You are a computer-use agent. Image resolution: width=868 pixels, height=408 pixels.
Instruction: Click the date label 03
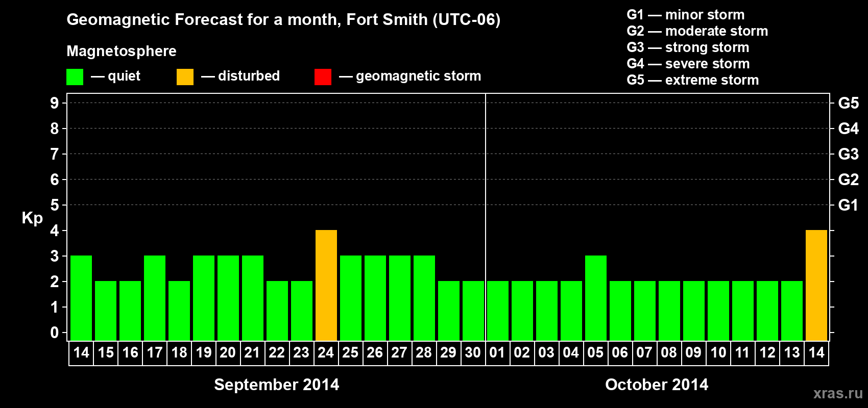point(547,353)
